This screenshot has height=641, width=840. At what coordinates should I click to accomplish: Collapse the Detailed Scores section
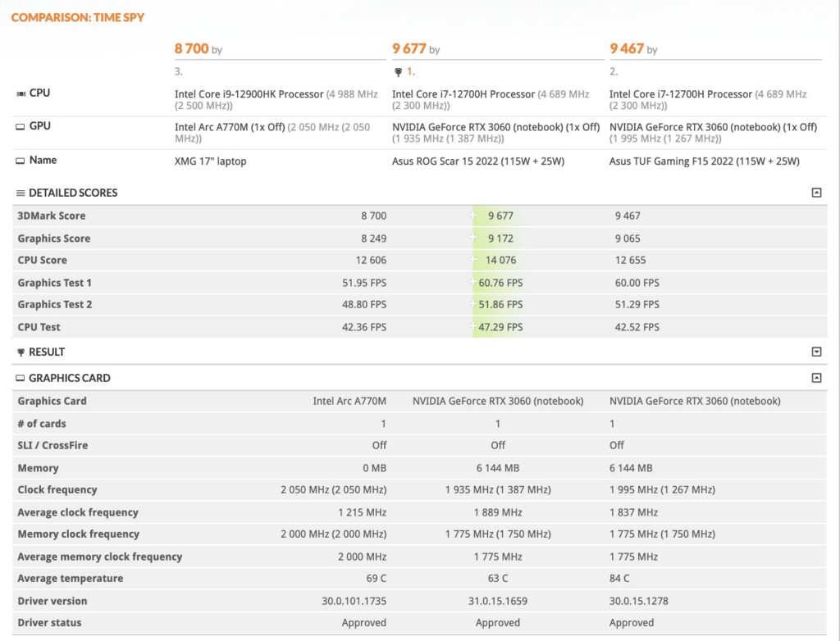(x=816, y=193)
